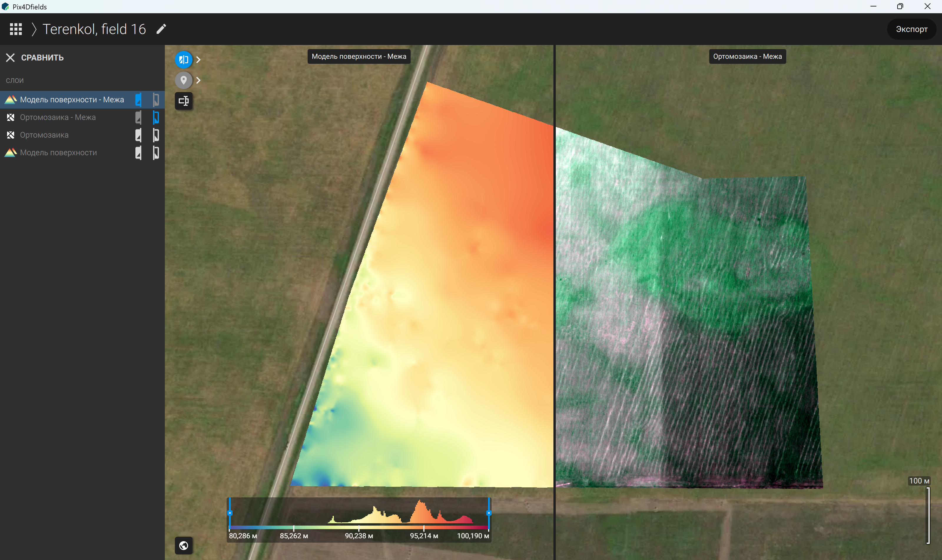Edit project name with pencil icon
Screen dimensions: 942x560
click(161, 29)
